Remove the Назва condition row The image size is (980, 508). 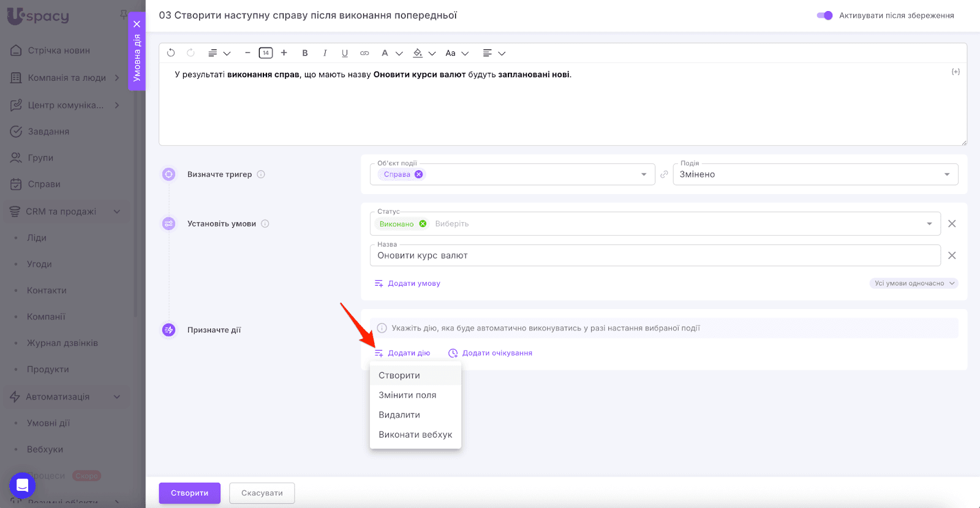(952, 256)
